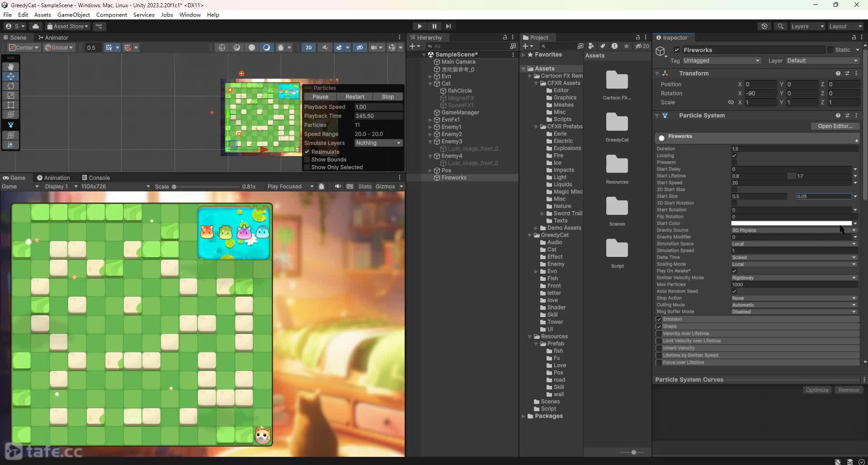The width and height of the screenshot is (868, 465).
Task: Open the Tag dropdown Untagged
Action: [722, 61]
